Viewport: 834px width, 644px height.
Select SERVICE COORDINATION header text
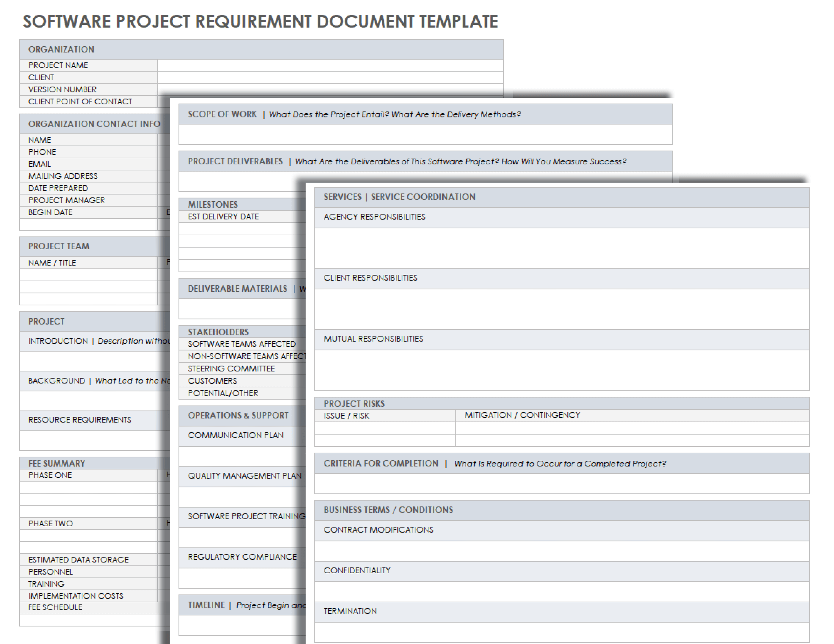point(423,197)
